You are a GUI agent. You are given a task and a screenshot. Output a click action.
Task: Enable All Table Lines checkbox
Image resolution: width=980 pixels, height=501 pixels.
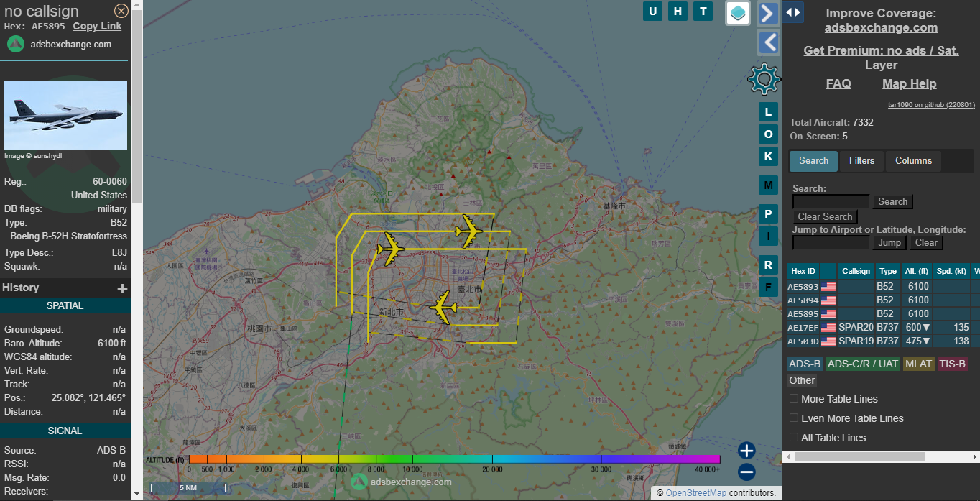click(x=794, y=437)
